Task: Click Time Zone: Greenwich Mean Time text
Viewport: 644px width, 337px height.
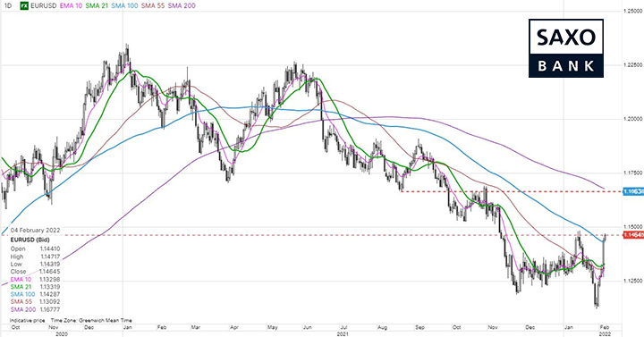Action: click(91, 320)
